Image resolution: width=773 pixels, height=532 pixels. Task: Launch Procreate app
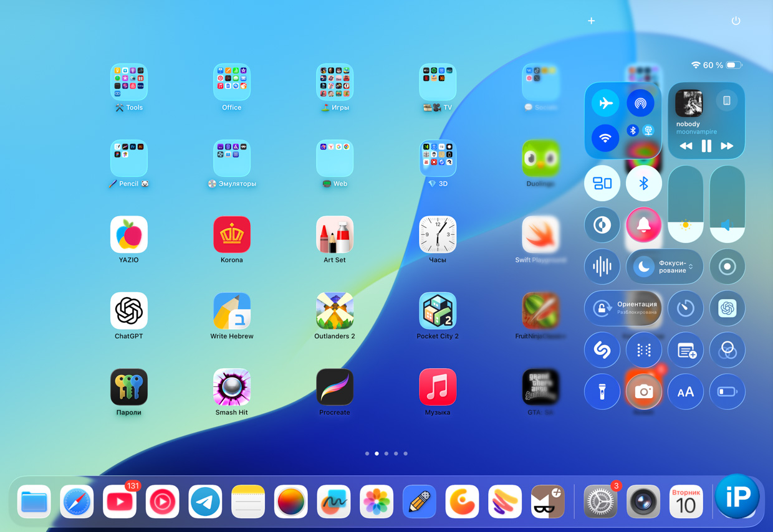[x=335, y=387]
